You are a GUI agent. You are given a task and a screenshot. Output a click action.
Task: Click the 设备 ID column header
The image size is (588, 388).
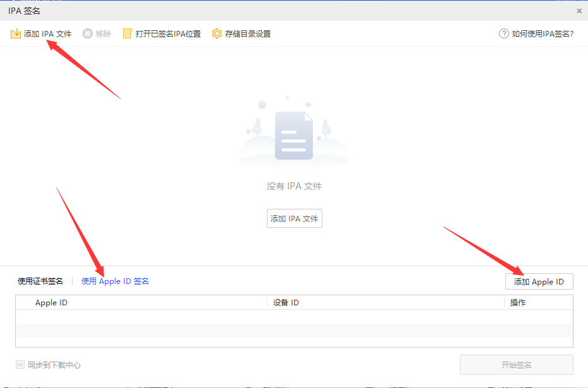[x=285, y=302]
